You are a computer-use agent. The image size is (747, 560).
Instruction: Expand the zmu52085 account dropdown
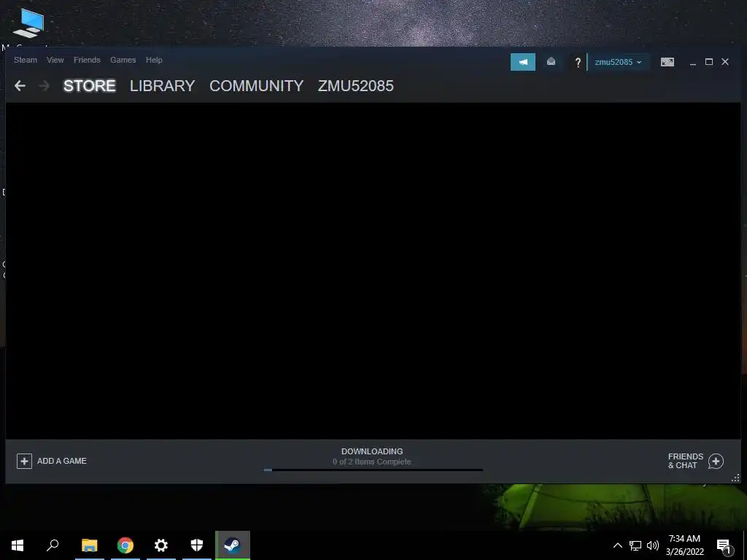618,62
